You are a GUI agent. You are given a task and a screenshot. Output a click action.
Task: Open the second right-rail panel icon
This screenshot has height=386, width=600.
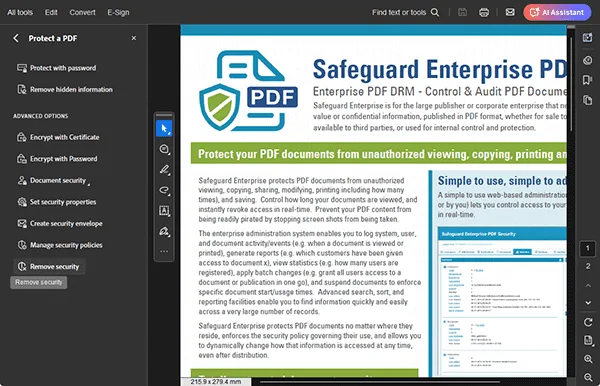[587, 60]
